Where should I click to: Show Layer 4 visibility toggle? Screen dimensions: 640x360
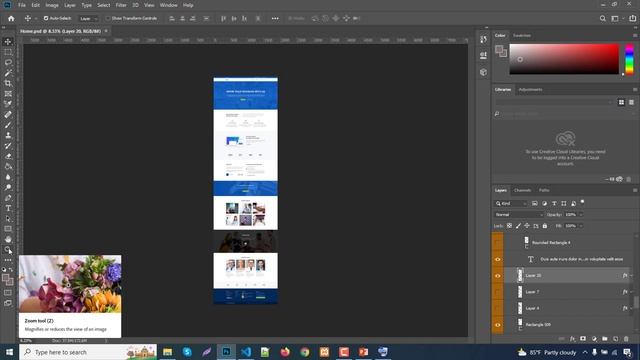coord(498,308)
